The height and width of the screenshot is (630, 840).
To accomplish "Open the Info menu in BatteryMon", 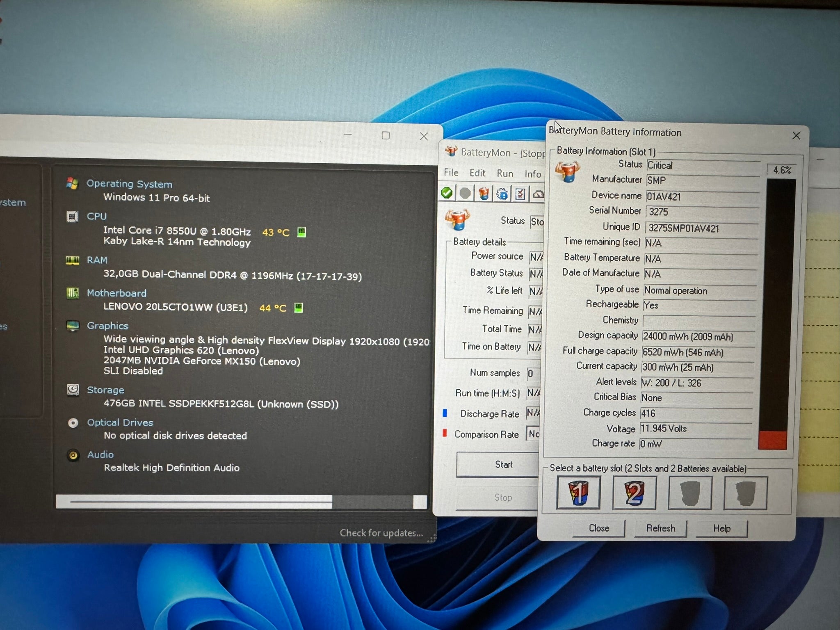I will [533, 174].
